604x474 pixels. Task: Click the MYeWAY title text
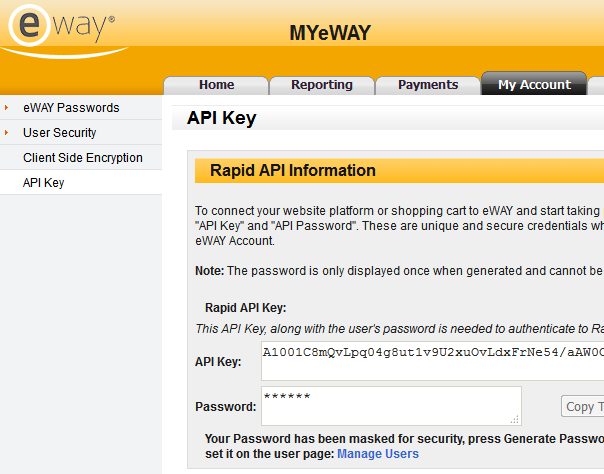pyautogui.click(x=330, y=34)
